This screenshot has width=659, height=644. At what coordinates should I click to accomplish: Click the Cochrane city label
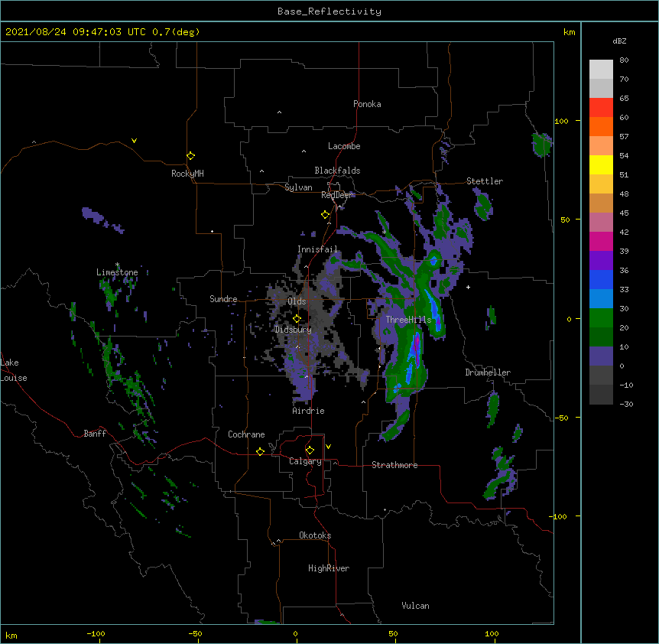coord(246,434)
